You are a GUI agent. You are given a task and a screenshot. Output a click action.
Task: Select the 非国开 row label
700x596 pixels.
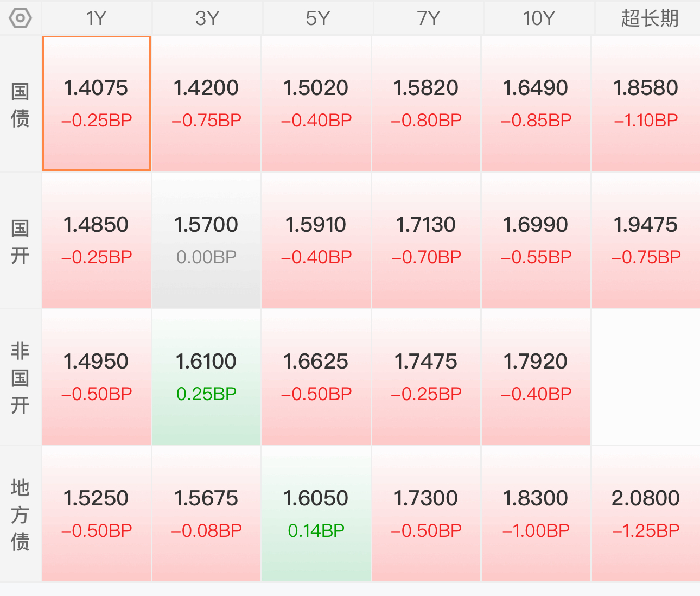point(20,377)
